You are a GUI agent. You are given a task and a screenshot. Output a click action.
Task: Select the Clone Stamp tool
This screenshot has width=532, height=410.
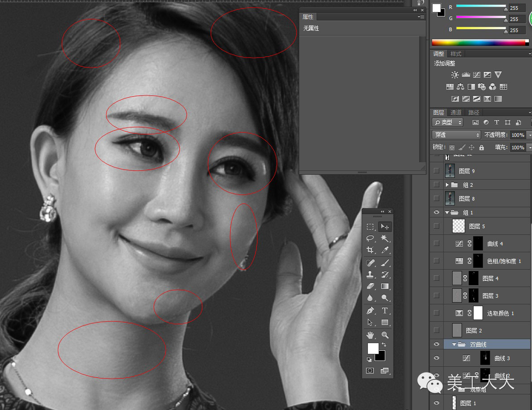[x=370, y=275]
